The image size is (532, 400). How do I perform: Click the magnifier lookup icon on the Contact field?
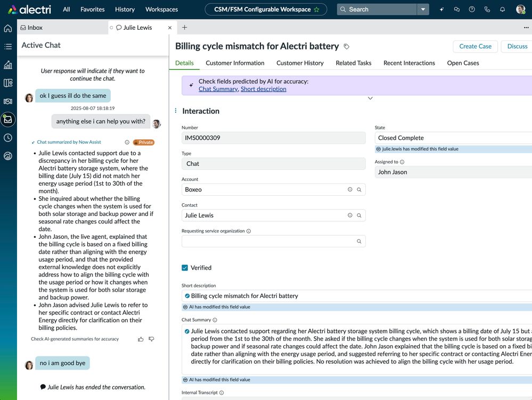click(x=360, y=215)
